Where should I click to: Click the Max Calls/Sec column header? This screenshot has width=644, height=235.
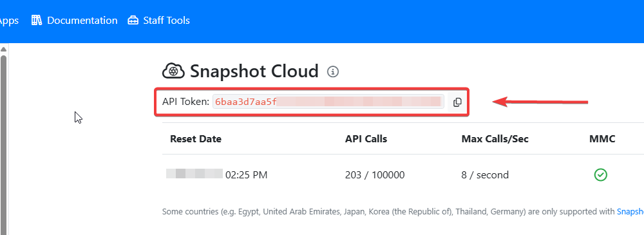495,139
